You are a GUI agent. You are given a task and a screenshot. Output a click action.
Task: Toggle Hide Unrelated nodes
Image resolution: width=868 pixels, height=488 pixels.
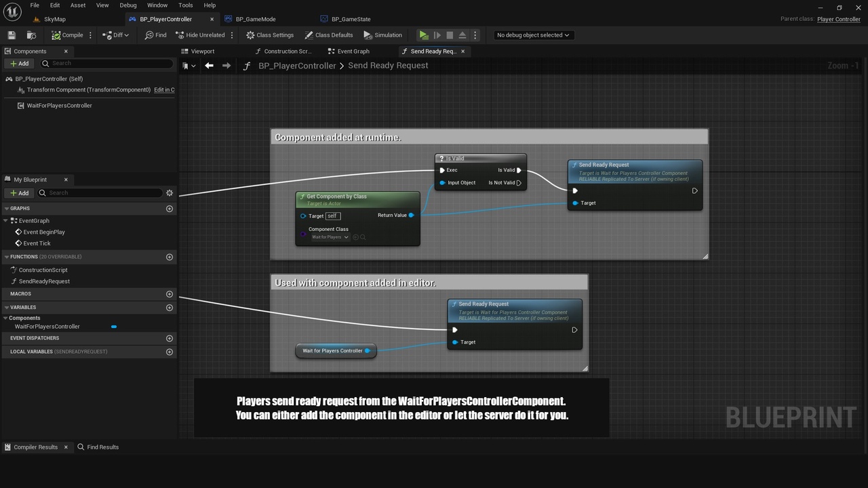coord(200,35)
